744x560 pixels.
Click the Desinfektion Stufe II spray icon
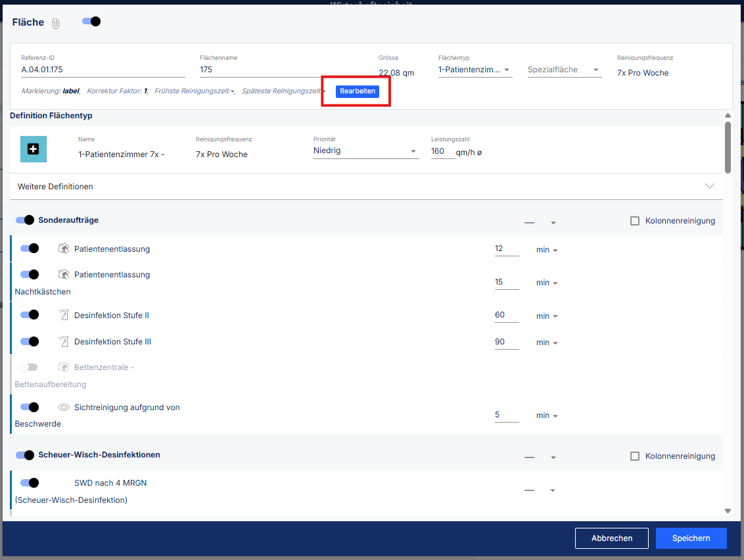point(64,315)
